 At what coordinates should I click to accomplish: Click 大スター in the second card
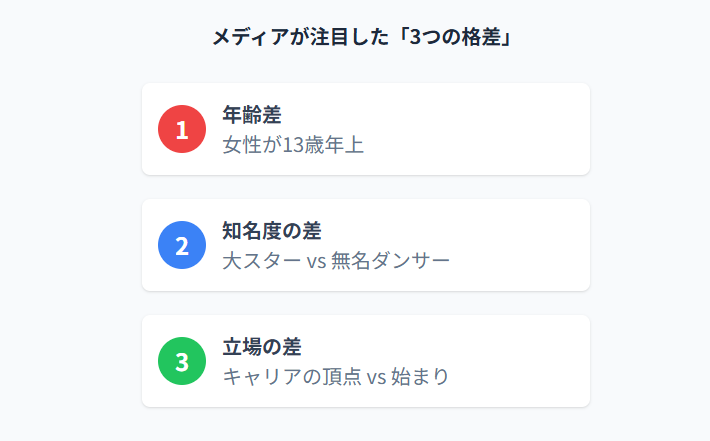pos(262,261)
